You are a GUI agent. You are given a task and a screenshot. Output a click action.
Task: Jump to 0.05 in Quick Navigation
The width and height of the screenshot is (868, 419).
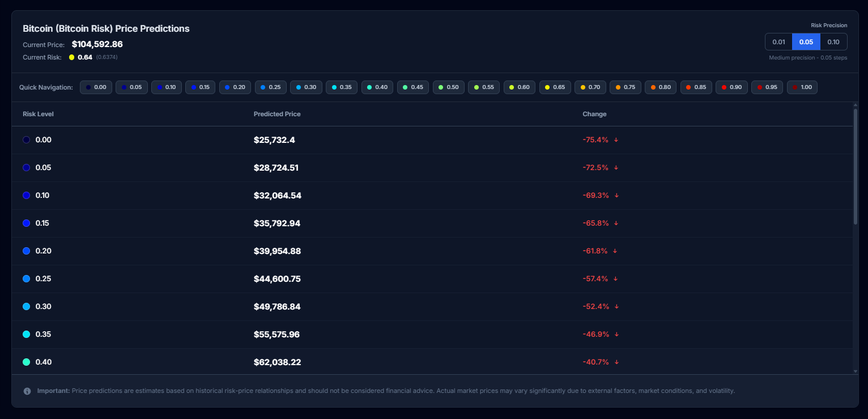click(132, 87)
